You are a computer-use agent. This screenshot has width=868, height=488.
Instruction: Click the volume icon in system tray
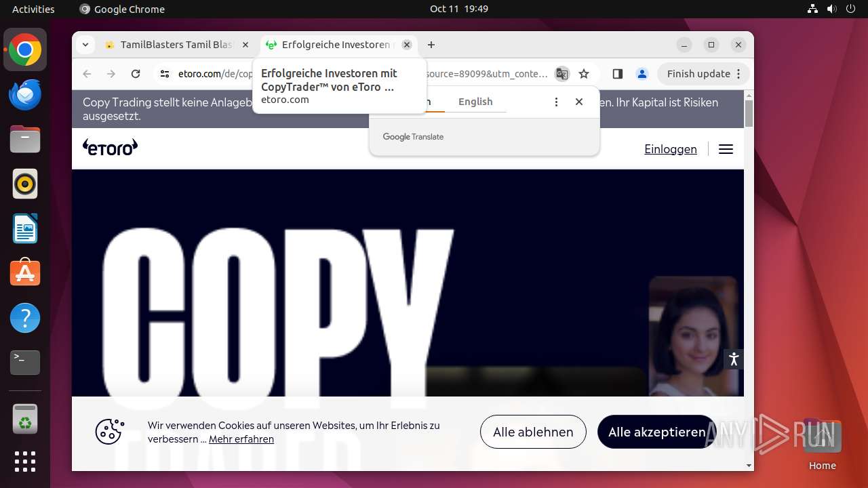[832, 9]
